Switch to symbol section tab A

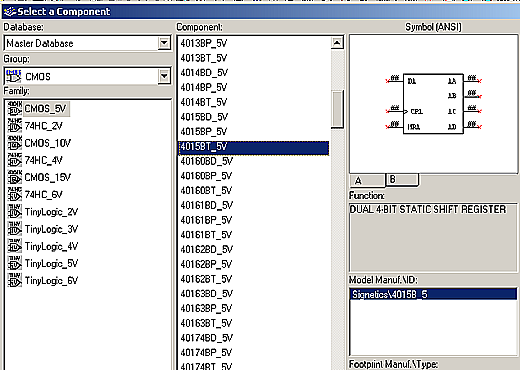tap(367, 181)
